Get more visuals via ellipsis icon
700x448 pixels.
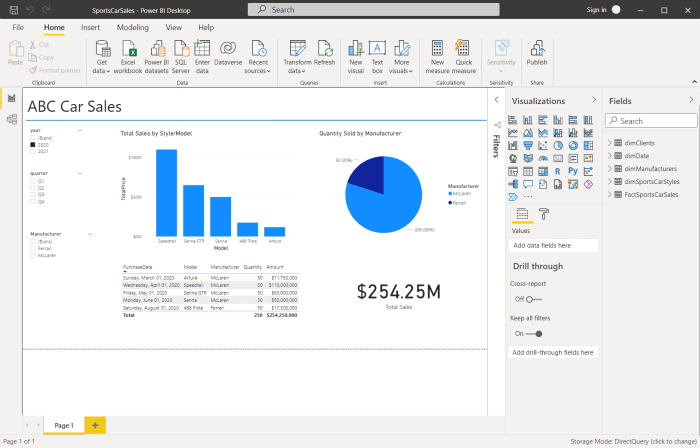[528, 197]
